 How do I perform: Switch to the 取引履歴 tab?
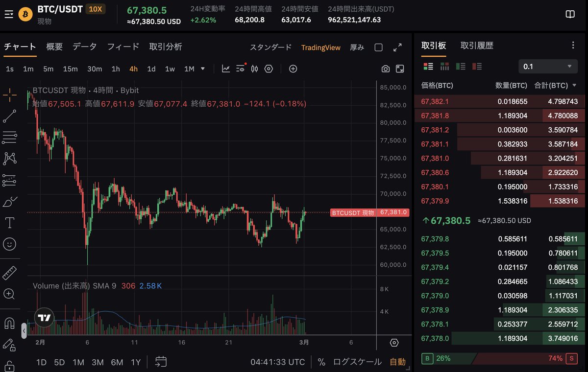477,46
